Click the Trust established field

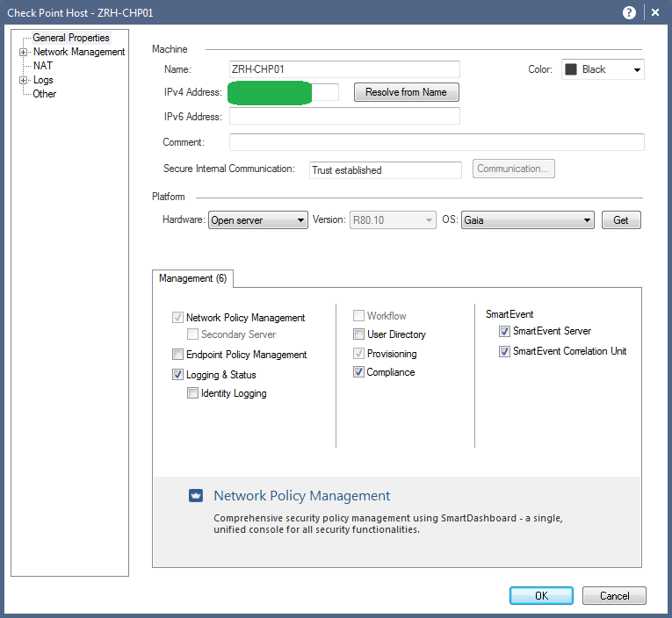click(x=386, y=170)
